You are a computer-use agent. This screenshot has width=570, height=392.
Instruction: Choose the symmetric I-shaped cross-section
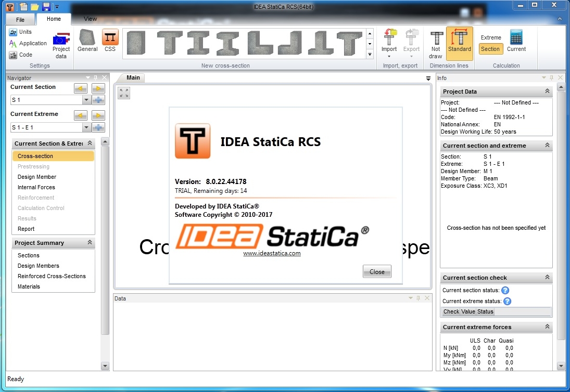tap(198, 43)
